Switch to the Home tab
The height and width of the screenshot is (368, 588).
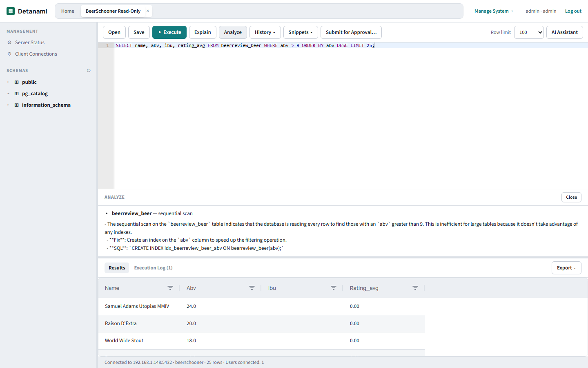pyautogui.click(x=68, y=11)
